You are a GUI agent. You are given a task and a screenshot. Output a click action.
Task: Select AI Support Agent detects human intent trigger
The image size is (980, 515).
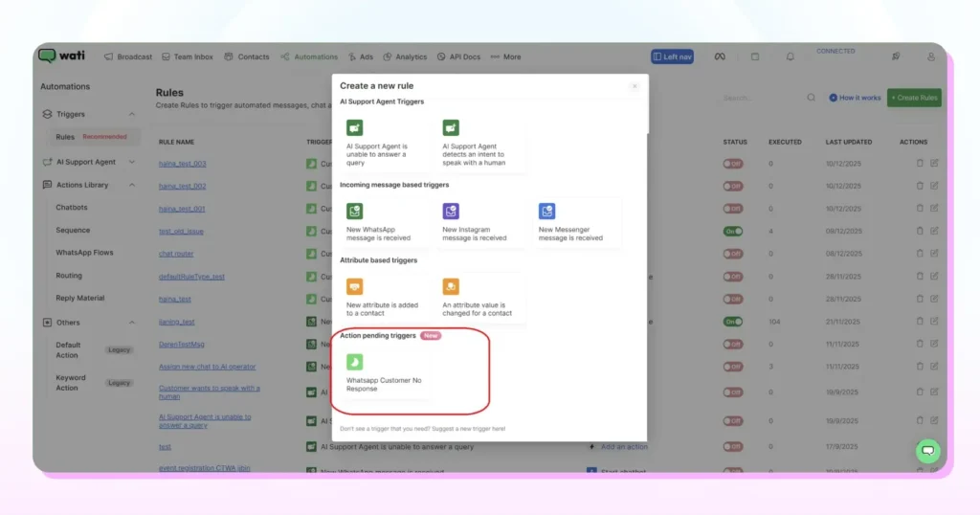[480, 144]
